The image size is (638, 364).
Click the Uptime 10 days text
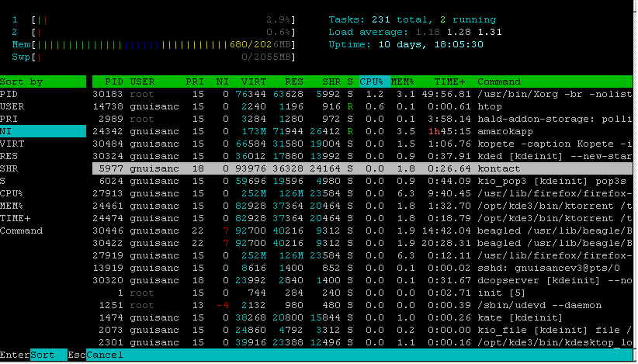pos(406,44)
